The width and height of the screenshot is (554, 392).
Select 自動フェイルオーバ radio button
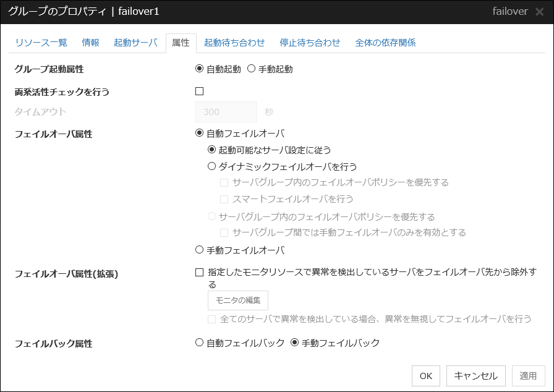pyautogui.click(x=199, y=132)
